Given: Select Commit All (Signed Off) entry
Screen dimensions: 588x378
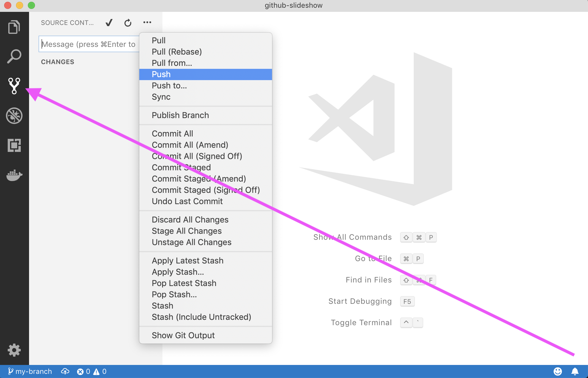Looking at the screenshot, I should point(206,156).
